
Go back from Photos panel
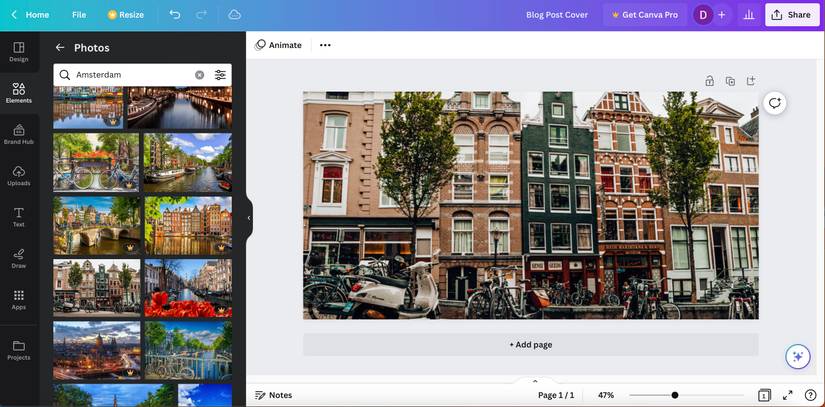click(60, 47)
